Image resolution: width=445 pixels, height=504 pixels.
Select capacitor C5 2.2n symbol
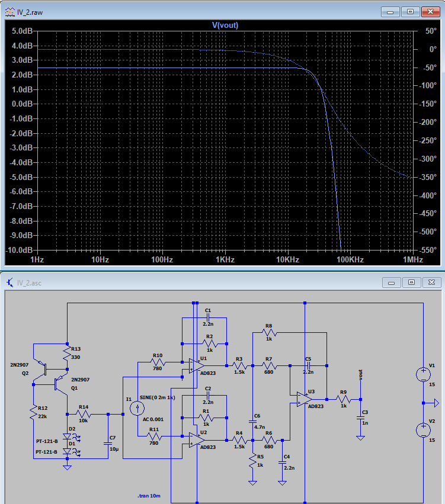tap(308, 366)
